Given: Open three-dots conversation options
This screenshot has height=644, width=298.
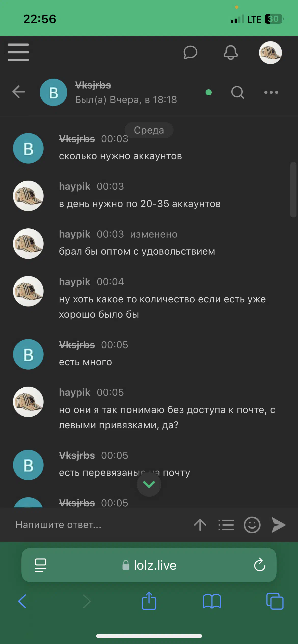Looking at the screenshot, I should tap(271, 92).
